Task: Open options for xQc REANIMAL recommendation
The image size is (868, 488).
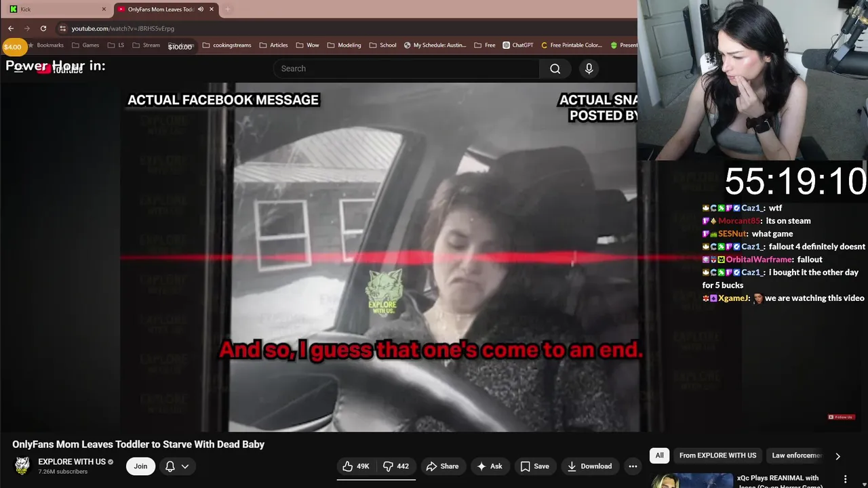Action: tap(845, 479)
